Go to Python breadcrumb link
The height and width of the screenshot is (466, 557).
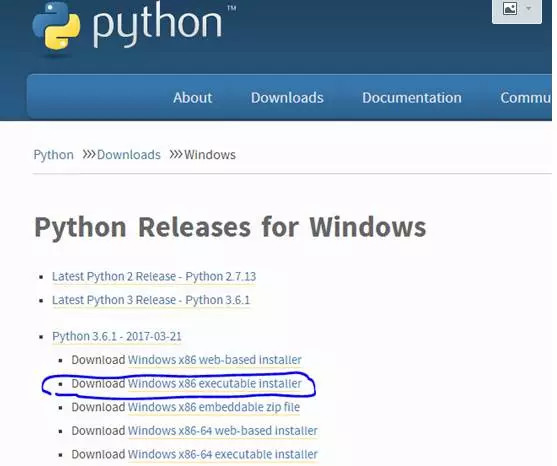[x=54, y=155]
